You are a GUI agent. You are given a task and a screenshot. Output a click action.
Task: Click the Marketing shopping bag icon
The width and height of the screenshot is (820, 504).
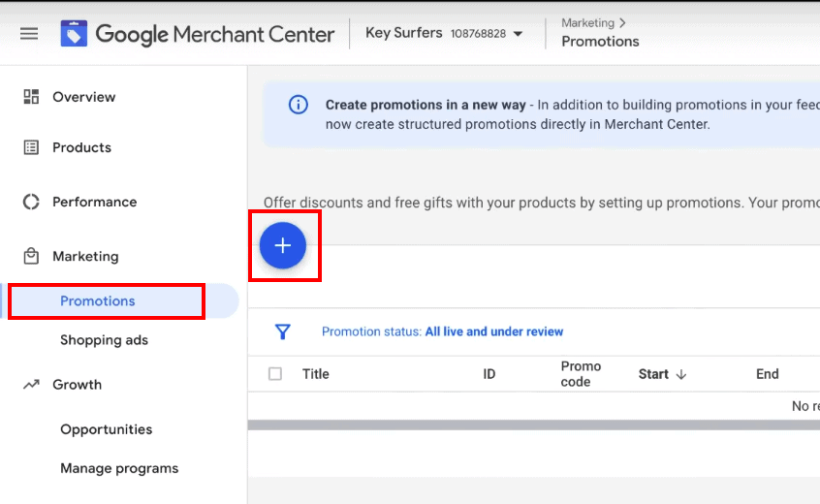(31, 256)
